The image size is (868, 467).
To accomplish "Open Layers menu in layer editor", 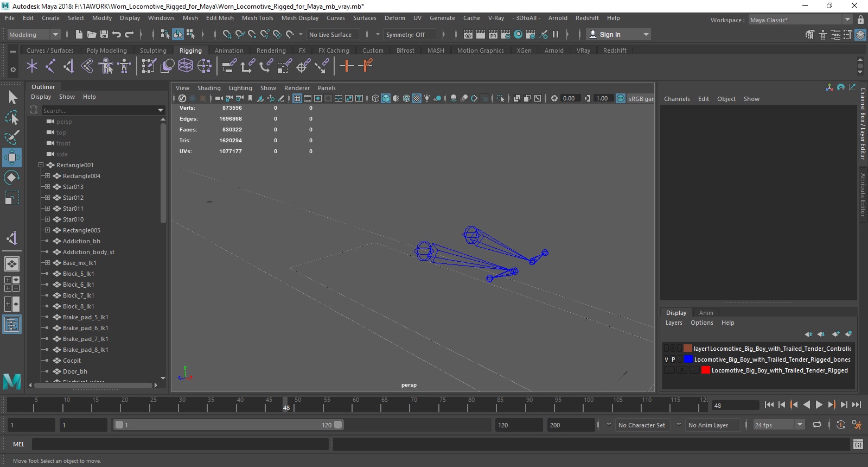I will coord(674,323).
